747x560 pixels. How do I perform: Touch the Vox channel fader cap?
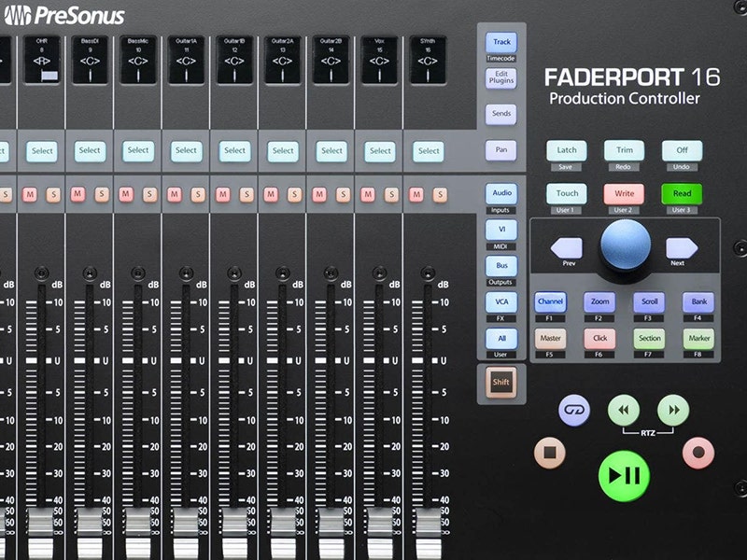[380, 533]
